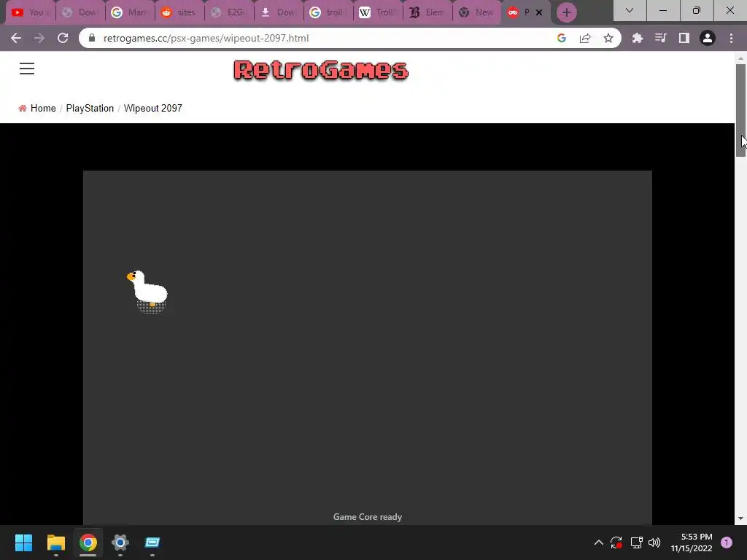Switch to the Google 'troll' tab
This screenshot has width=747, height=560.
(328, 12)
